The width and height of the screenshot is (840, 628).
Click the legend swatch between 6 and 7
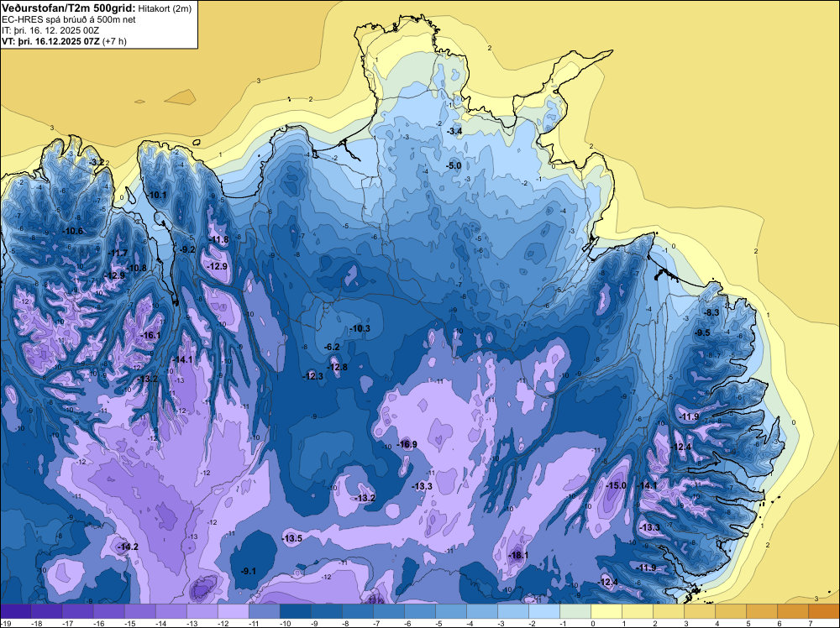coord(792,611)
